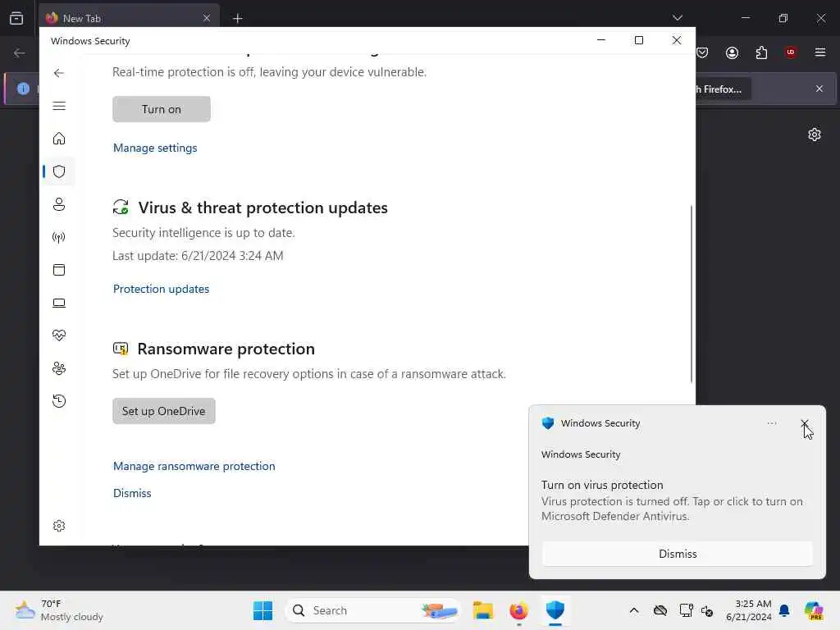Open Account protection in sidebar

pos(59,204)
